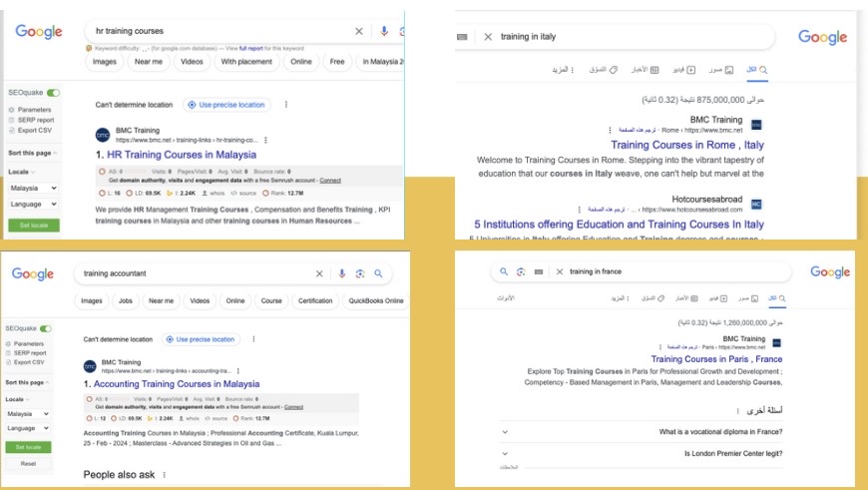
Task: Click Set locale button in accountant window
Action: point(28,447)
